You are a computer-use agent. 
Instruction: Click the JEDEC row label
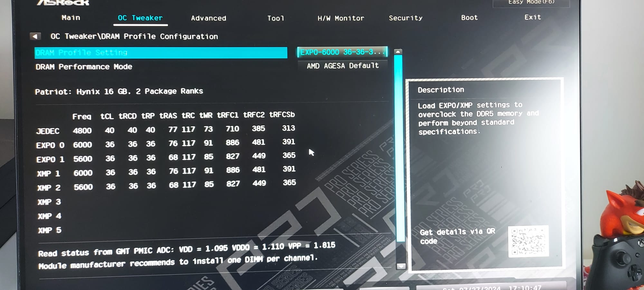pyautogui.click(x=48, y=131)
